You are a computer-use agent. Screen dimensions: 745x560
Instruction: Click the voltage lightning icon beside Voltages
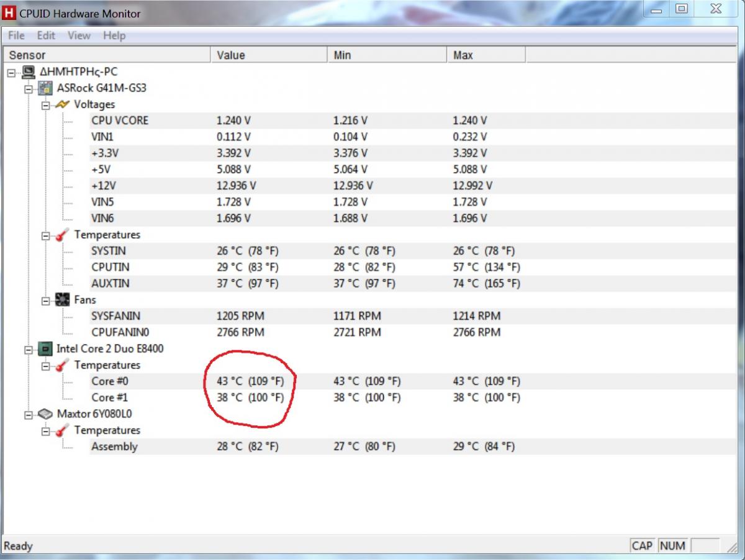[62, 104]
